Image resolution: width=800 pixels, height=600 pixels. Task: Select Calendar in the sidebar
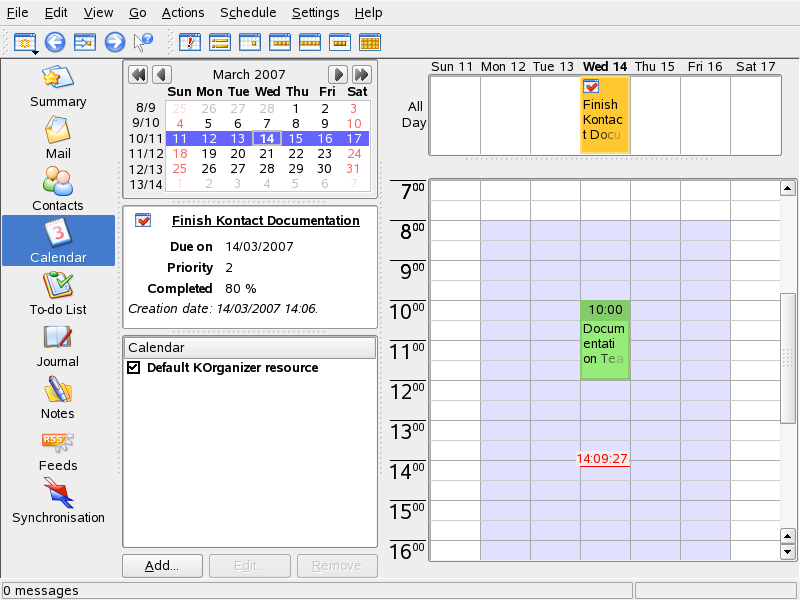tap(58, 240)
